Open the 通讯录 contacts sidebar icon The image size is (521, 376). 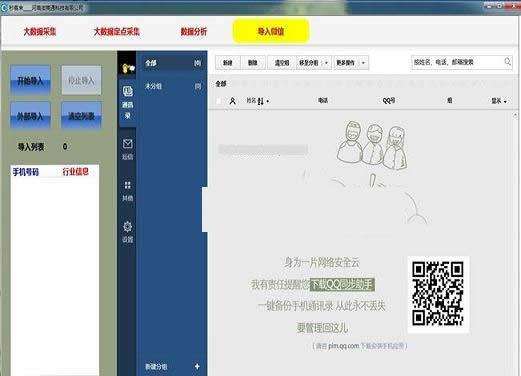tap(127, 102)
